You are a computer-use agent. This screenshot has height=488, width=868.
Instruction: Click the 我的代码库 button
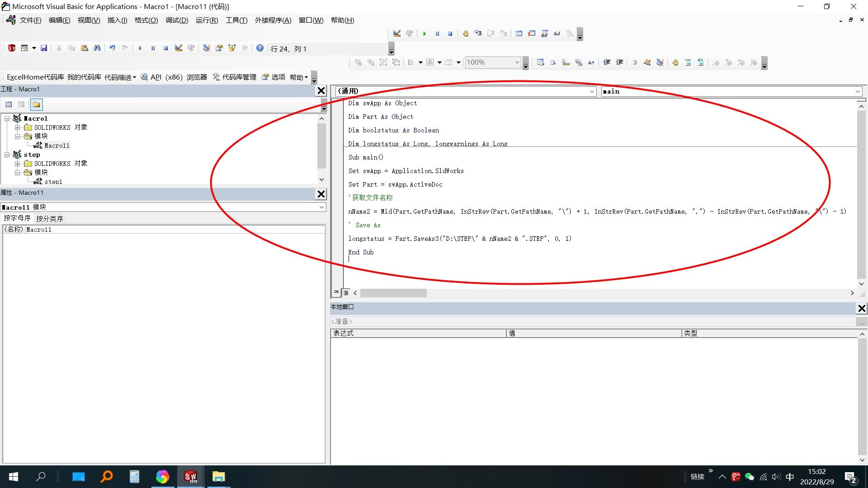(84, 77)
